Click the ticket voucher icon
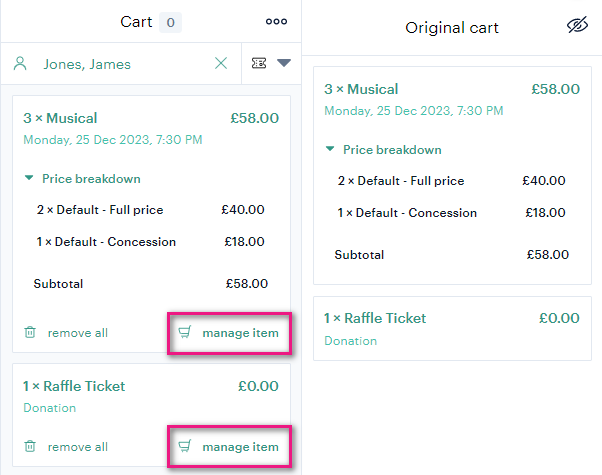This screenshot has width=602, height=475. click(259, 63)
